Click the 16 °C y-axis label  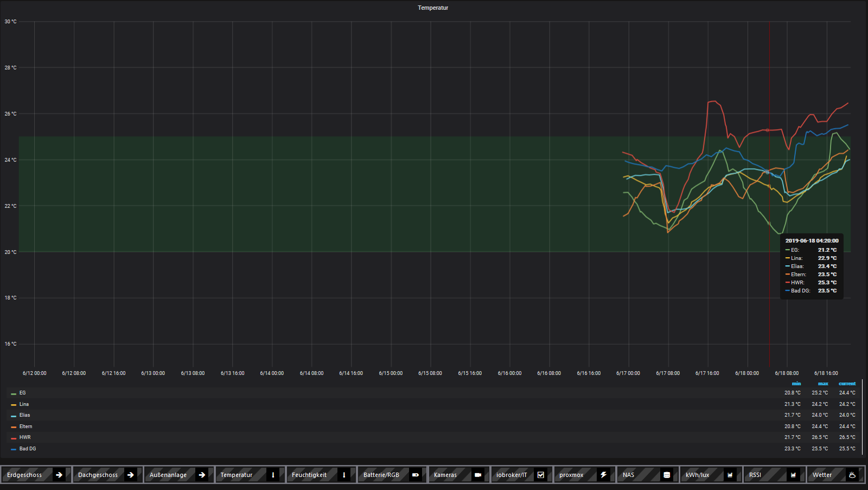[11, 344]
